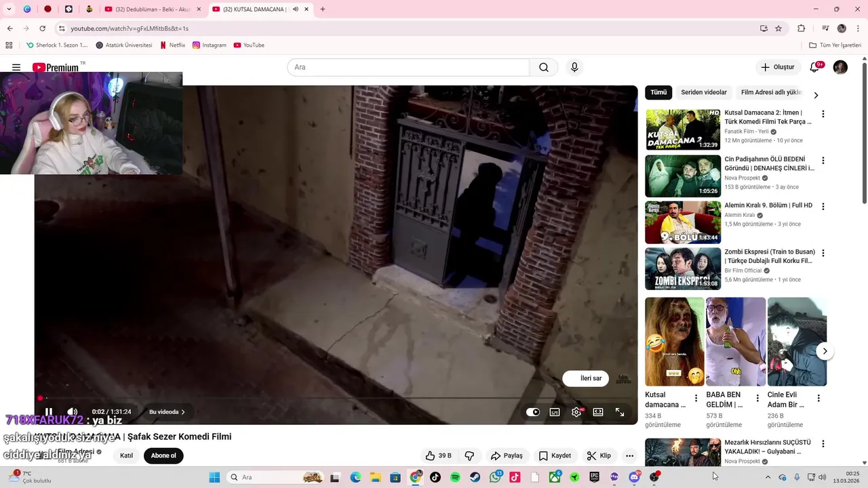The height and width of the screenshot is (488, 868).
Task: Open options for Kutsal Damacana 2 video
Action: [x=823, y=114]
